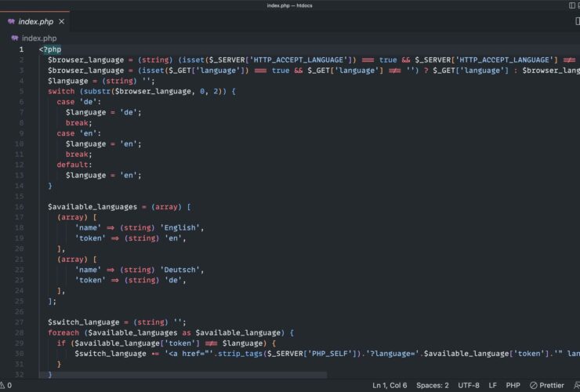The height and width of the screenshot is (392, 580).
Task: Click the default: label on line 12
Action: click(74, 165)
